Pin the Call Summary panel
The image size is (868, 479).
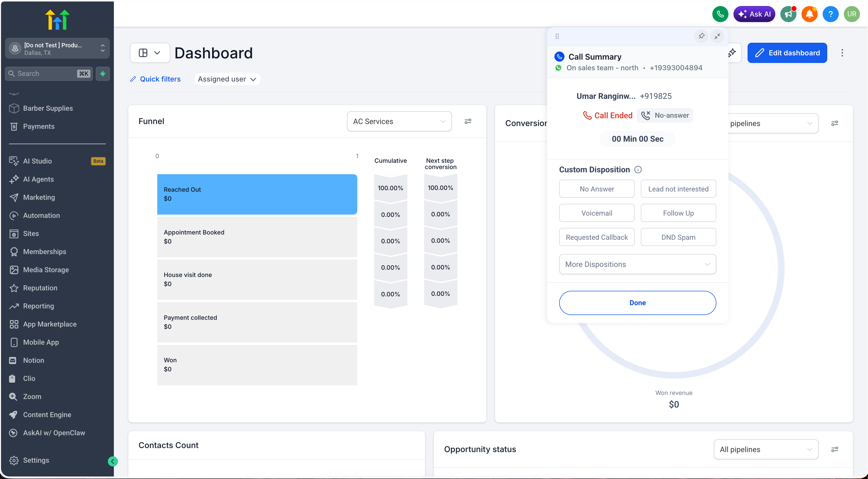(701, 36)
